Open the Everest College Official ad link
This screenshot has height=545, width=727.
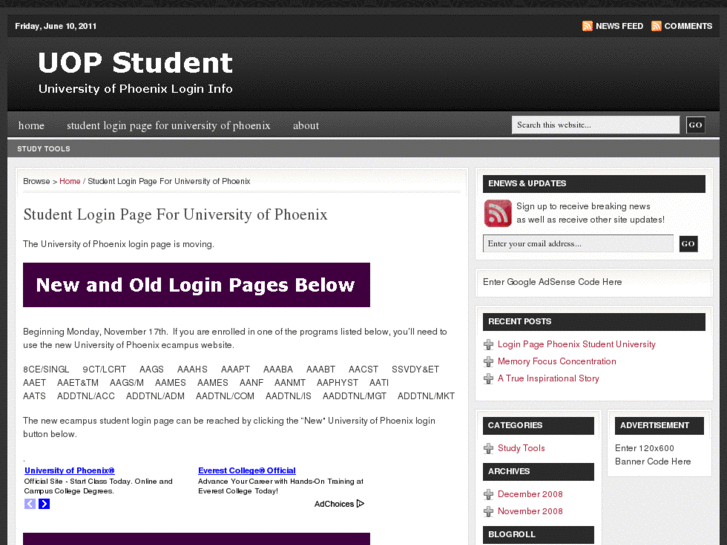pyautogui.click(x=247, y=470)
